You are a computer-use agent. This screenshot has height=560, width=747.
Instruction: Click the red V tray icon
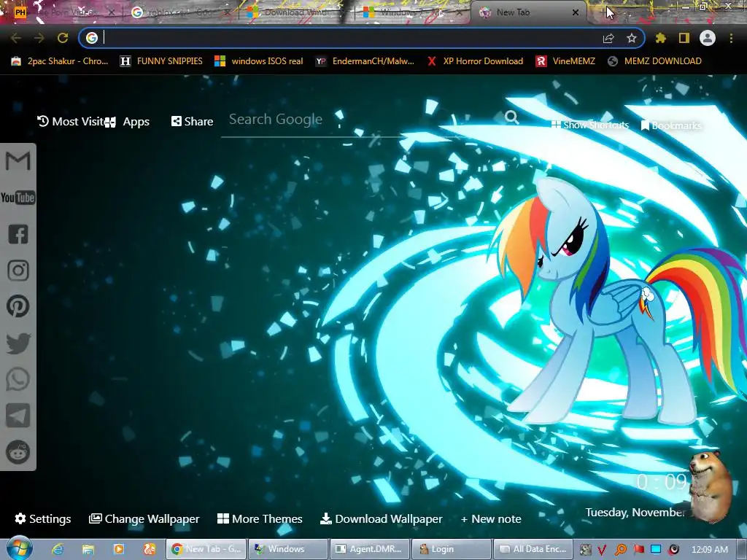[602, 550]
